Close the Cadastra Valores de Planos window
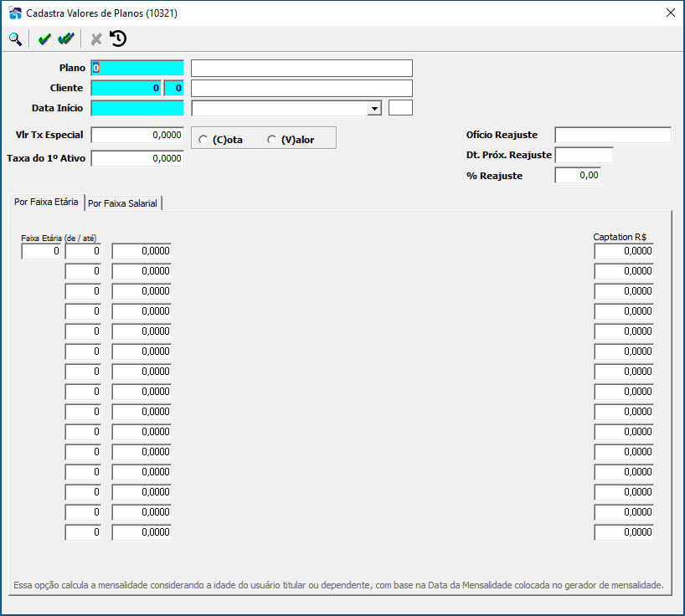The image size is (685, 616). tap(671, 13)
